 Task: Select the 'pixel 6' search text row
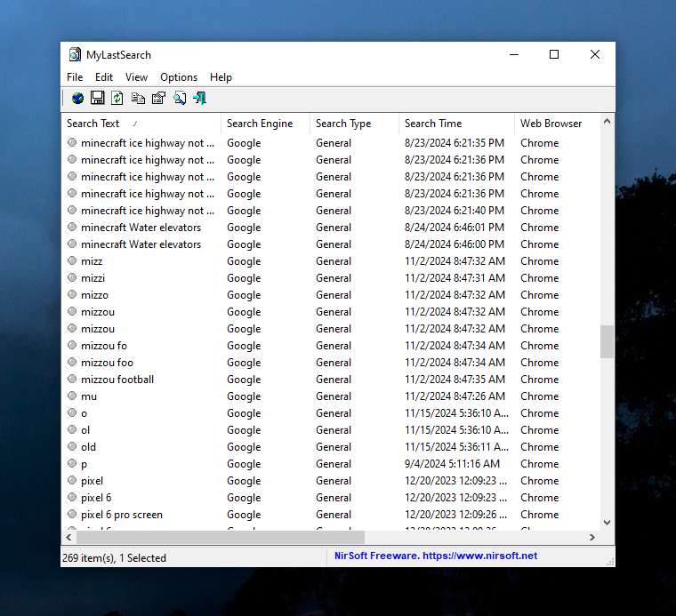[331, 497]
